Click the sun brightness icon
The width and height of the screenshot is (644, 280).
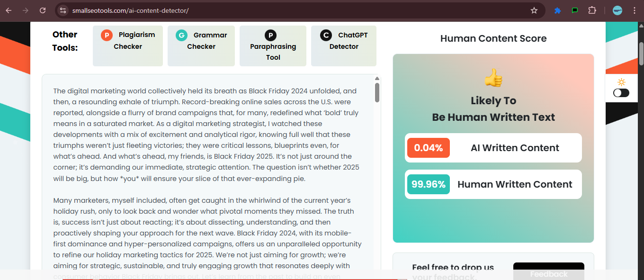pos(621,82)
